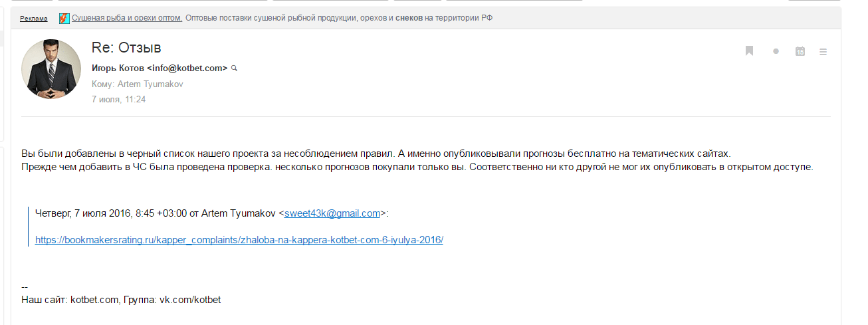
Task: Open the Сушеная рыба и орехи оптом ad link
Action: [x=127, y=18]
